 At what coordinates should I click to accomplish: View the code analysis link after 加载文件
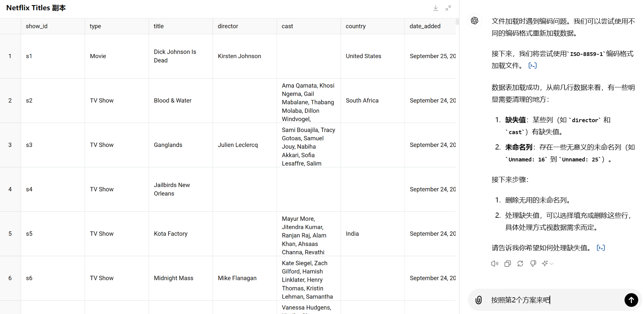point(532,66)
